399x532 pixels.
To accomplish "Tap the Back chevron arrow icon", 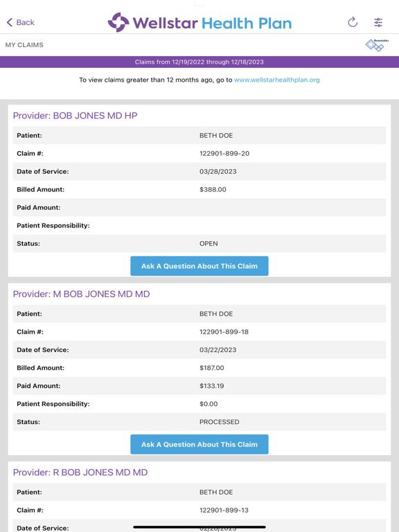I will pos(10,22).
